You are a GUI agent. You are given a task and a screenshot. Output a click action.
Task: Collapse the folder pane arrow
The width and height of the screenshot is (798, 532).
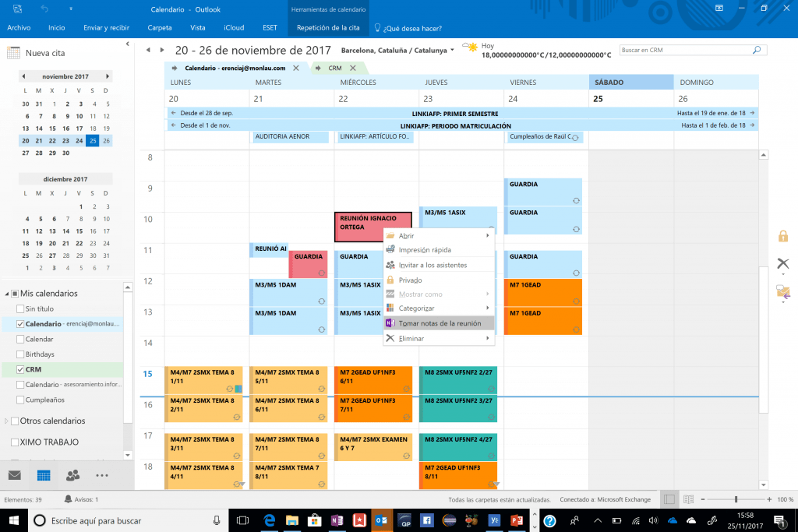pyautogui.click(x=127, y=44)
